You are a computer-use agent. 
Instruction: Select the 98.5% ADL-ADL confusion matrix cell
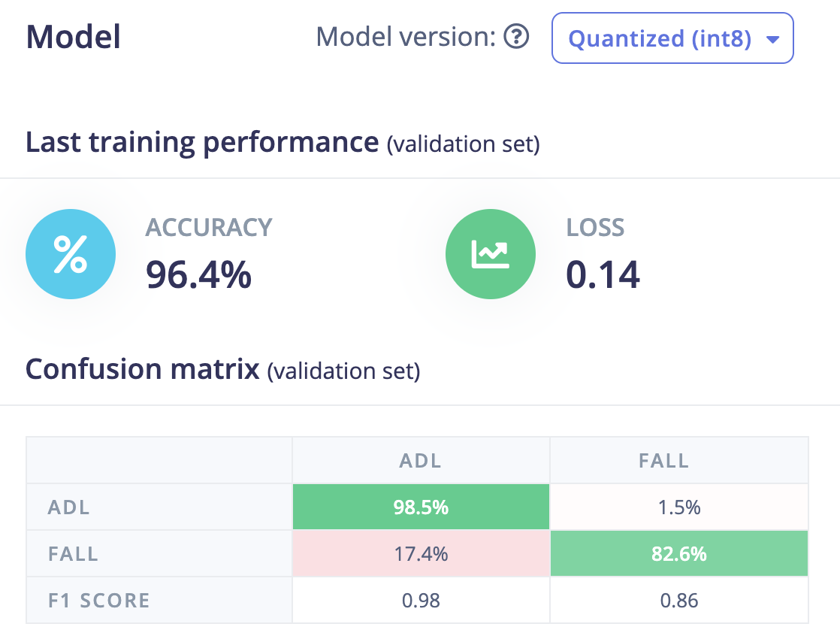[x=421, y=507]
